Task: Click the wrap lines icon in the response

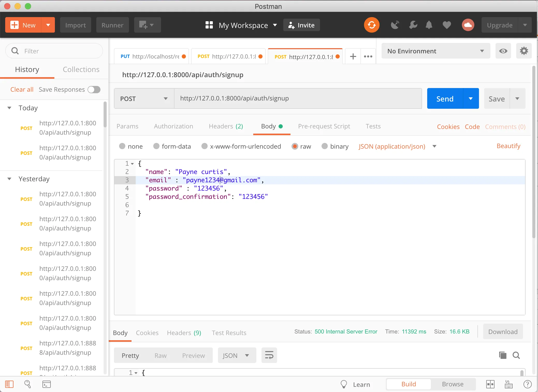Action: click(x=269, y=355)
